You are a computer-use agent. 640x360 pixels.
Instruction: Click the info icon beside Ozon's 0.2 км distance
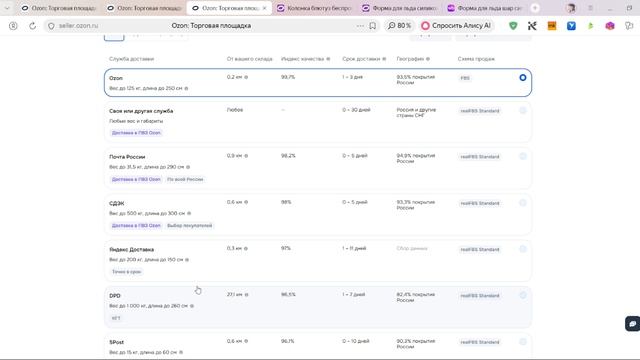[246, 77]
